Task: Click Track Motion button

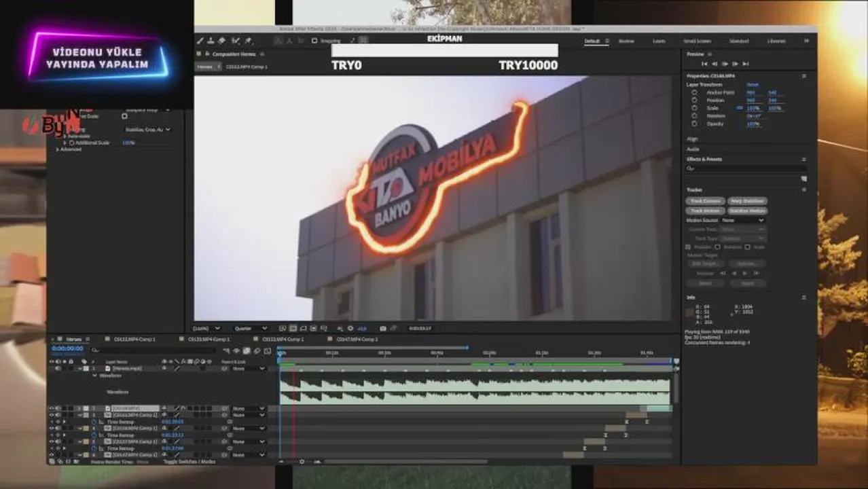Action: 705,211
